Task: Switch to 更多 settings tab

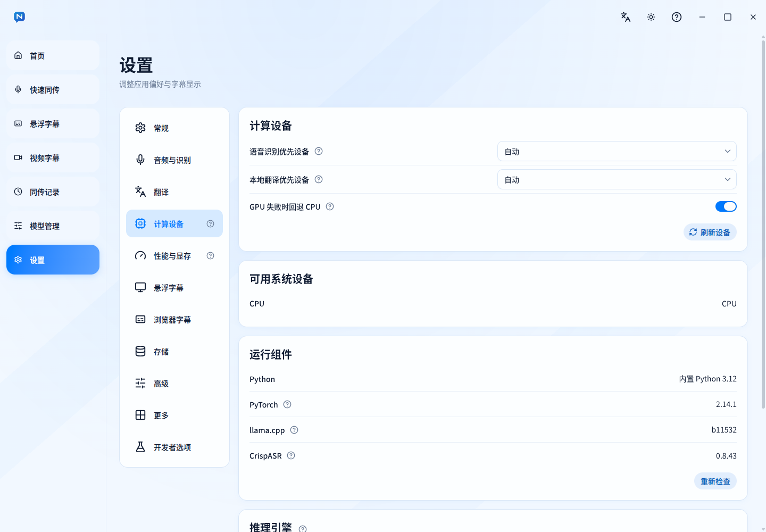Action: click(174, 415)
